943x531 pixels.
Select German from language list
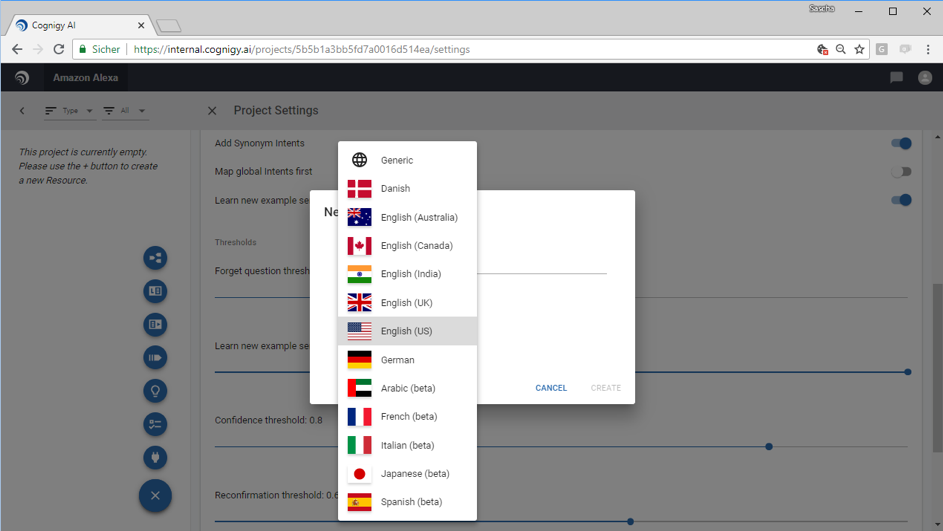(407, 360)
